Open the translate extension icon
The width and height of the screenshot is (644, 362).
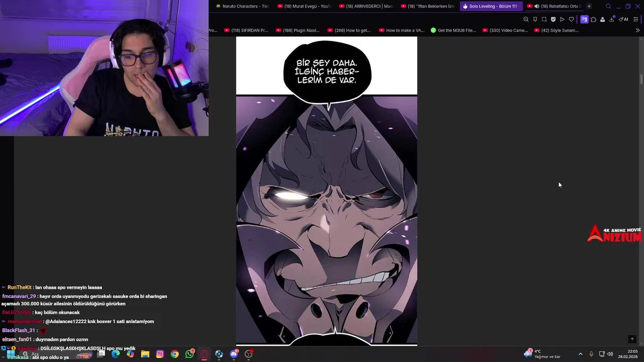584,19
